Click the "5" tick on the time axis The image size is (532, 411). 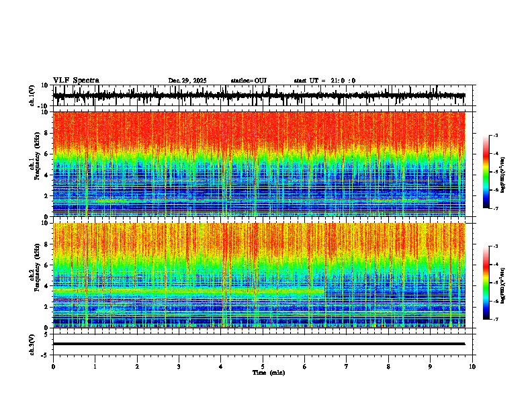263,367
